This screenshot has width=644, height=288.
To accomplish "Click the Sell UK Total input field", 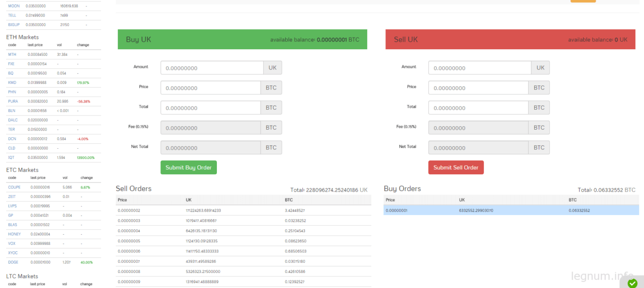I will 478,108.
